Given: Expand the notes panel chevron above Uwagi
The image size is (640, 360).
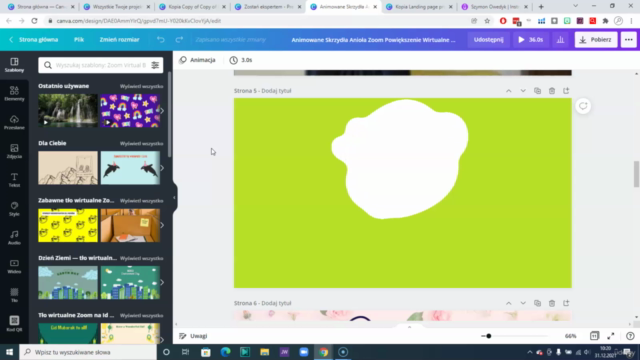Looking at the screenshot, I should coord(409,327).
